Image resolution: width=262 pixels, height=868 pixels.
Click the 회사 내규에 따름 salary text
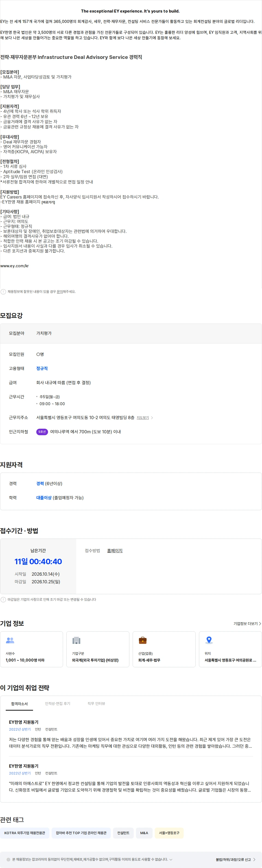pos(63,382)
